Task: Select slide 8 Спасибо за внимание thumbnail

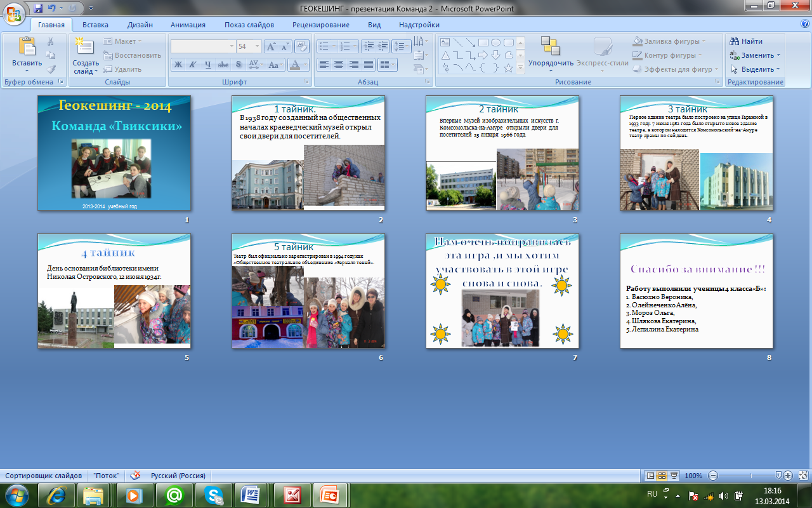Action: (x=697, y=291)
